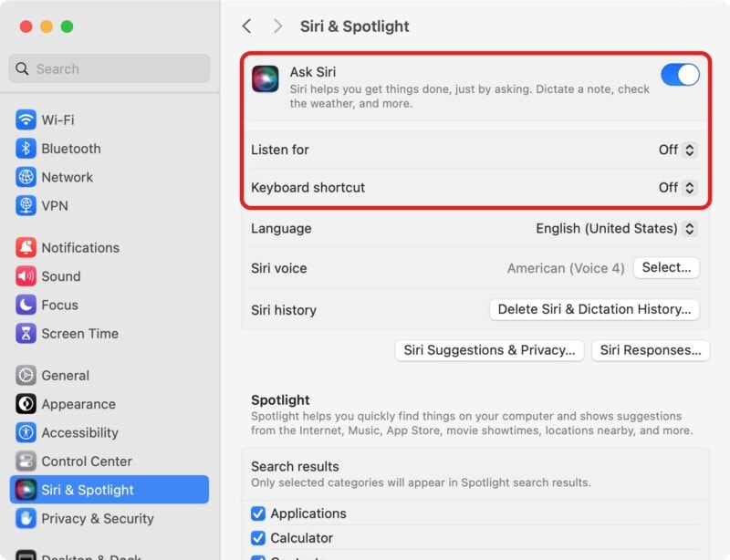730x560 pixels.
Task: Uncheck the Calculator search results option
Action: click(258, 537)
